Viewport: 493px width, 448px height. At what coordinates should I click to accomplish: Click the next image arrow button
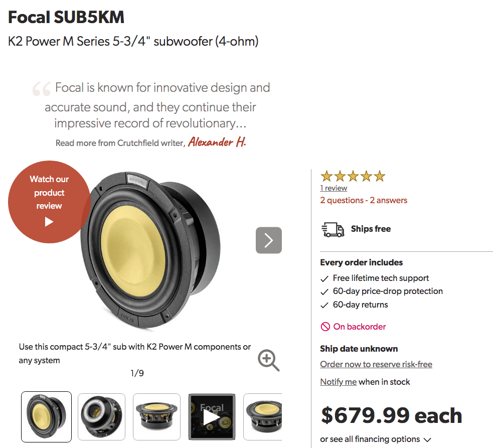click(x=269, y=240)
